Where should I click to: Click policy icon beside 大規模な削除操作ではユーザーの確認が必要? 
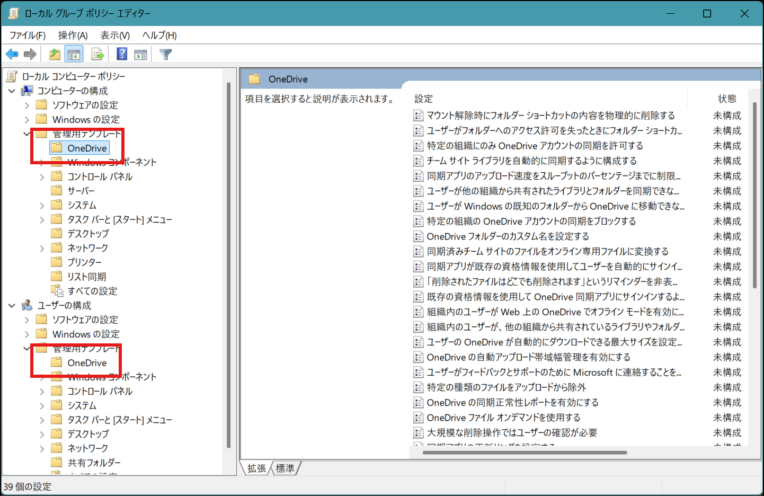click(x=418, y=433)
